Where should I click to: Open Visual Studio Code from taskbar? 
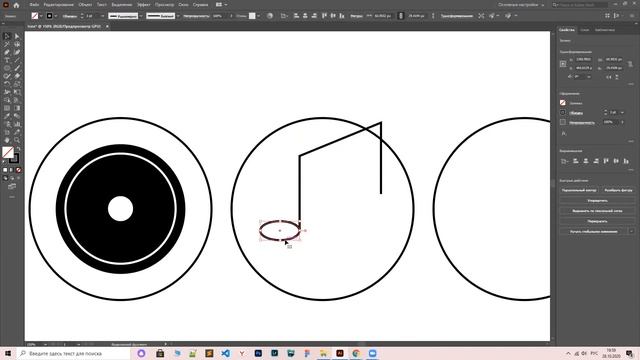pyautogui.click(x=225, y=353)
